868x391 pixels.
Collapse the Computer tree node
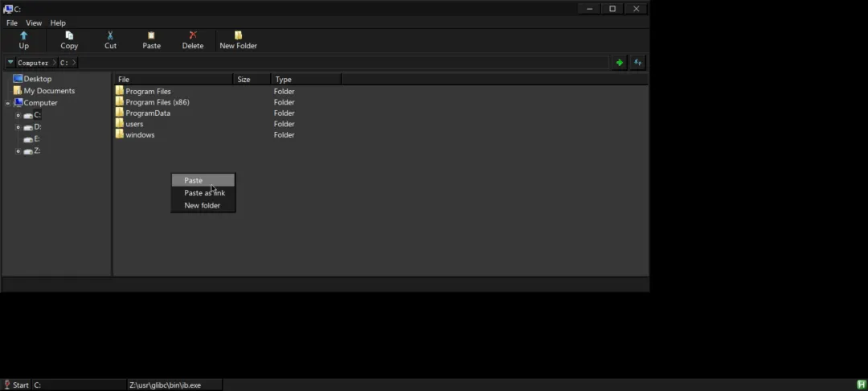coord(8,103)
